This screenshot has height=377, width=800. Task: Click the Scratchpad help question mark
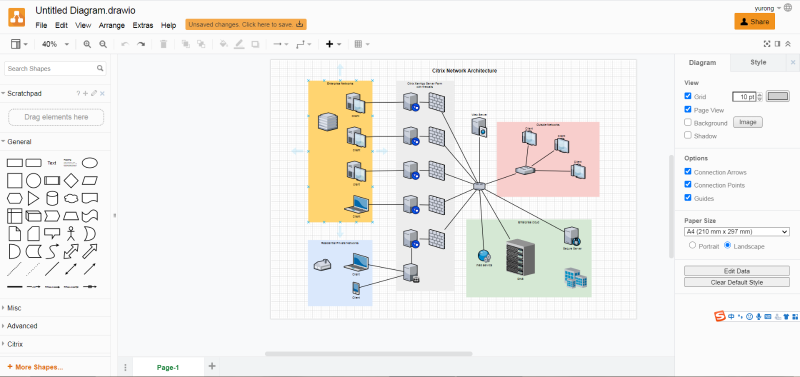click(x=78, y=93)
